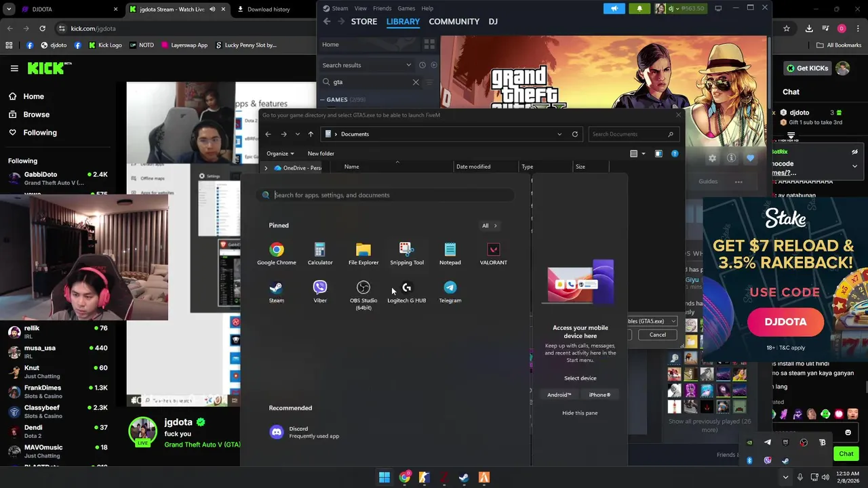Open recommended Discord app
Screen dimensions: 868x488
click(304, 432)
